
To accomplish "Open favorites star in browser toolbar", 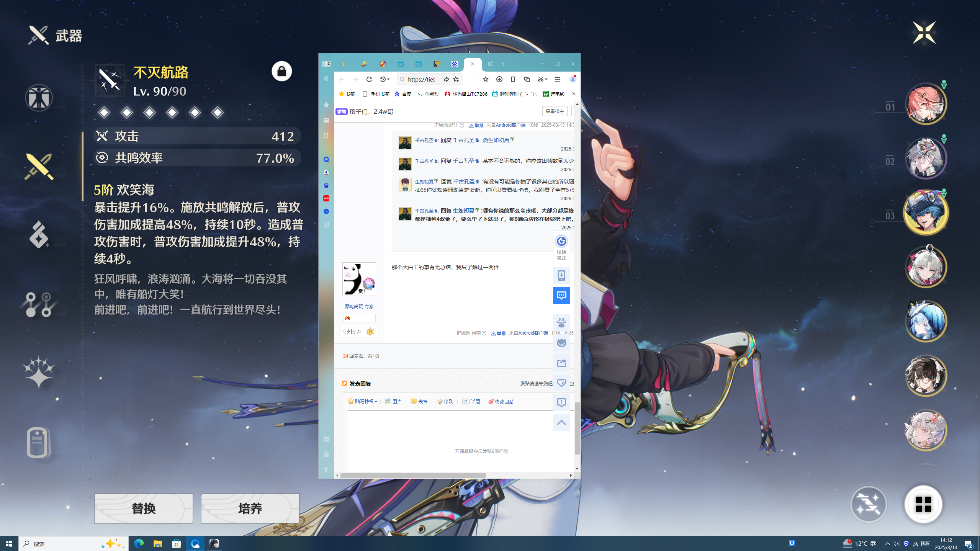I will point(486,79).
